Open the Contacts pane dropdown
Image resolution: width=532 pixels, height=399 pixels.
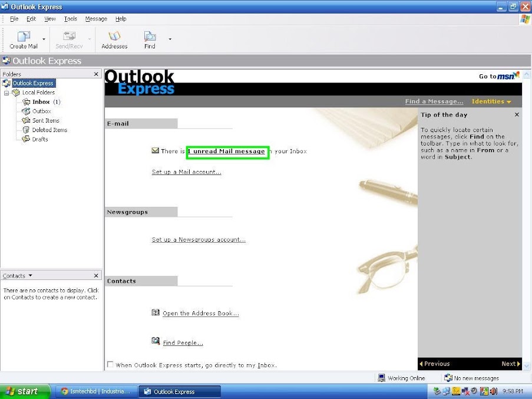(30, 275)
